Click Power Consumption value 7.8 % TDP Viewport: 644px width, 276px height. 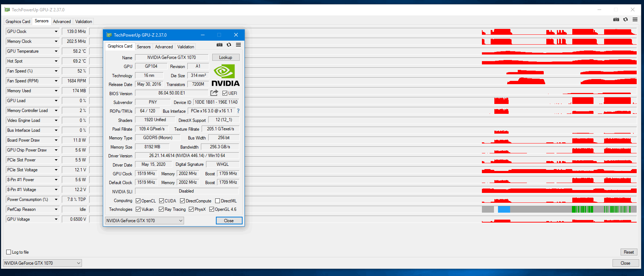click(75, 199)
